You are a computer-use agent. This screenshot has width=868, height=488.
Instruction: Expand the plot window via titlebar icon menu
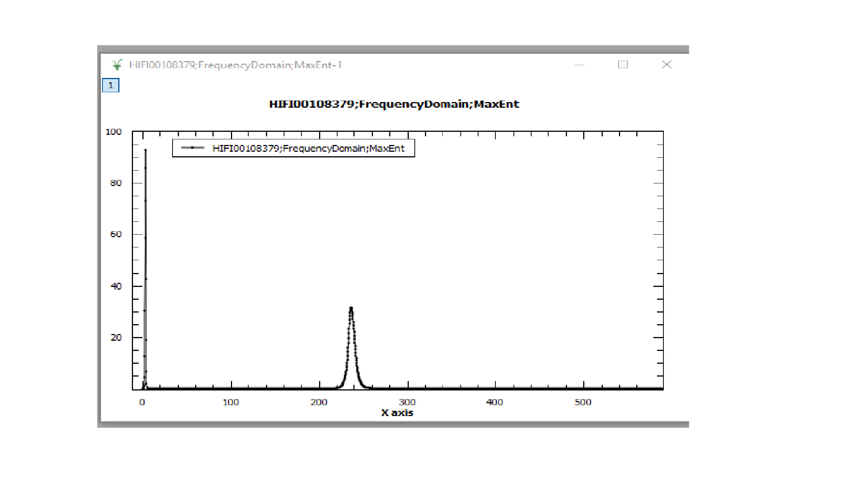[622, 64]
